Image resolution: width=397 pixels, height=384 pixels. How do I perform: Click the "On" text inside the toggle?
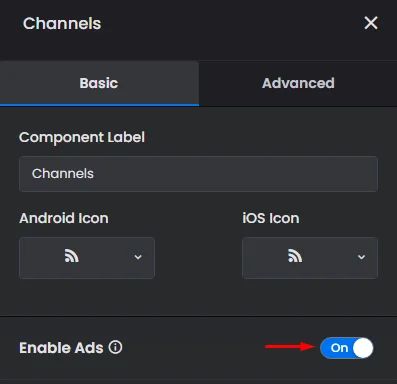(339, 348)
